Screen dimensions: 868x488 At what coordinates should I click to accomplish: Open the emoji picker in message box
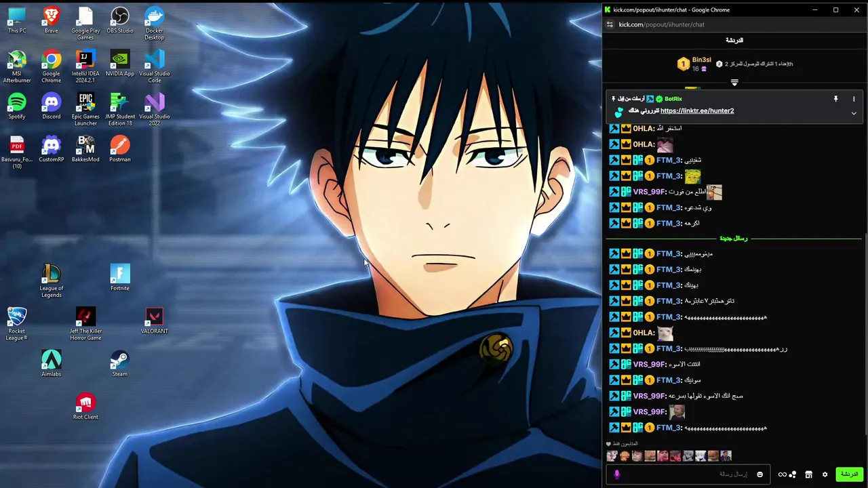click(x=759, y=474)
